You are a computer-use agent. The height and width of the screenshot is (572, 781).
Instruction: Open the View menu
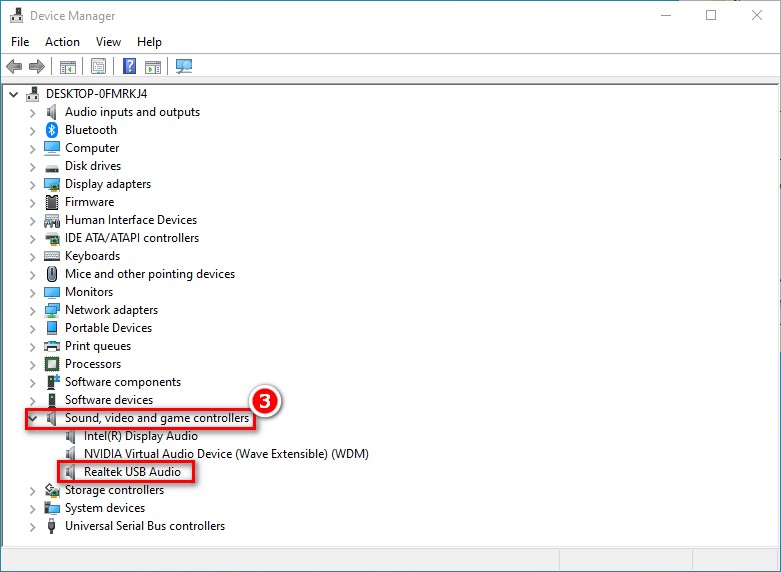pos(108,42)
